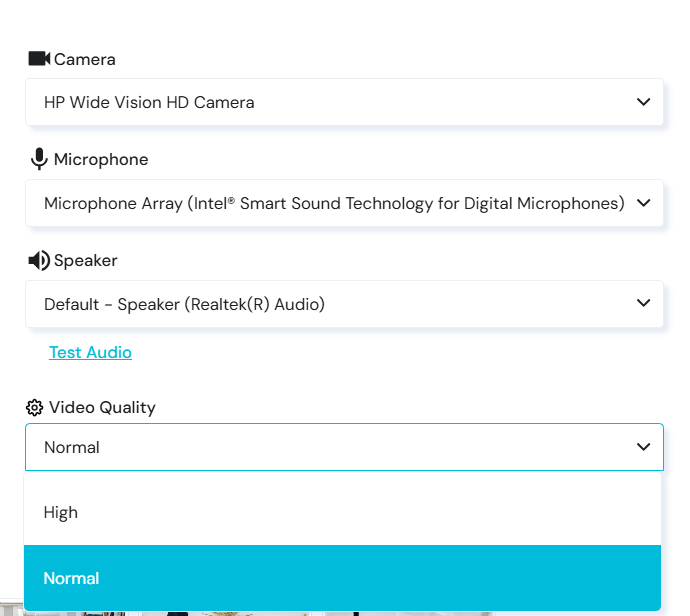This screenshot has height=616, width=690.
Task: Collapse the Video Quality dropdown via chevron
Action: (643, 447)
